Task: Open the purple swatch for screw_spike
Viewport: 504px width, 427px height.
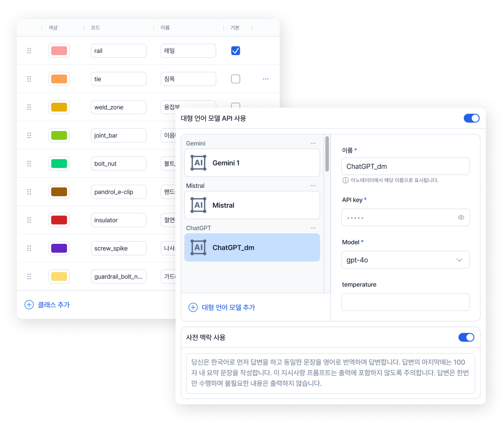Action: 59,248
